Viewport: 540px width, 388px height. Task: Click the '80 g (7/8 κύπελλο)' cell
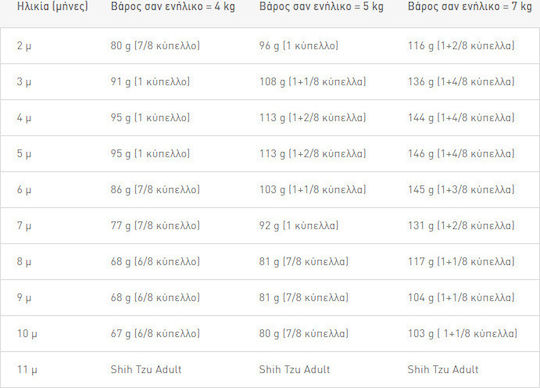click(155, 46)
